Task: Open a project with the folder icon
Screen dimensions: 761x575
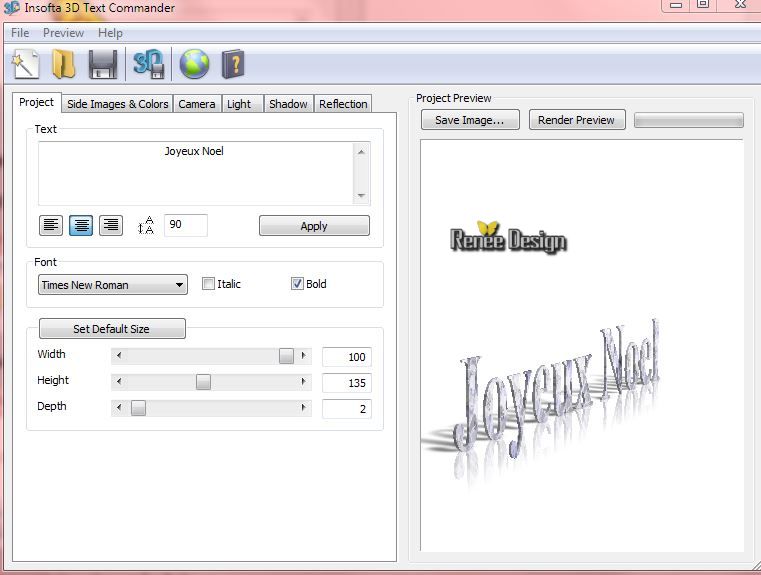Action: point(63,65)
